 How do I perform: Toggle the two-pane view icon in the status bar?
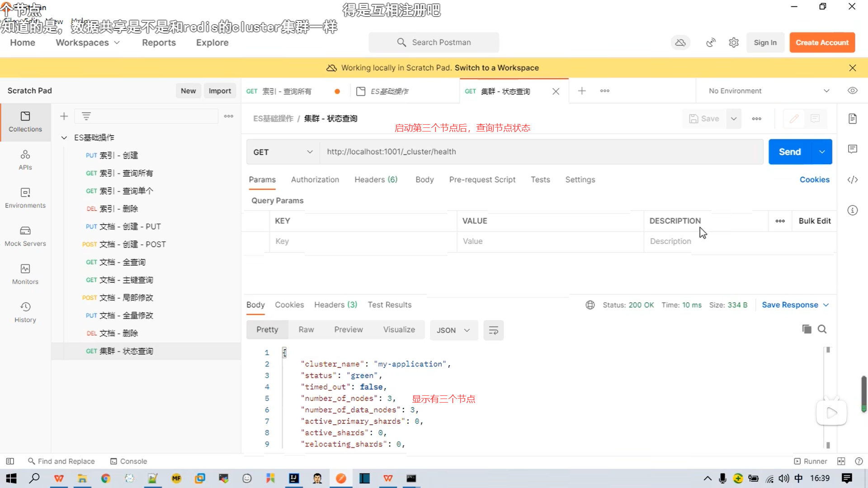pos(841,461)
